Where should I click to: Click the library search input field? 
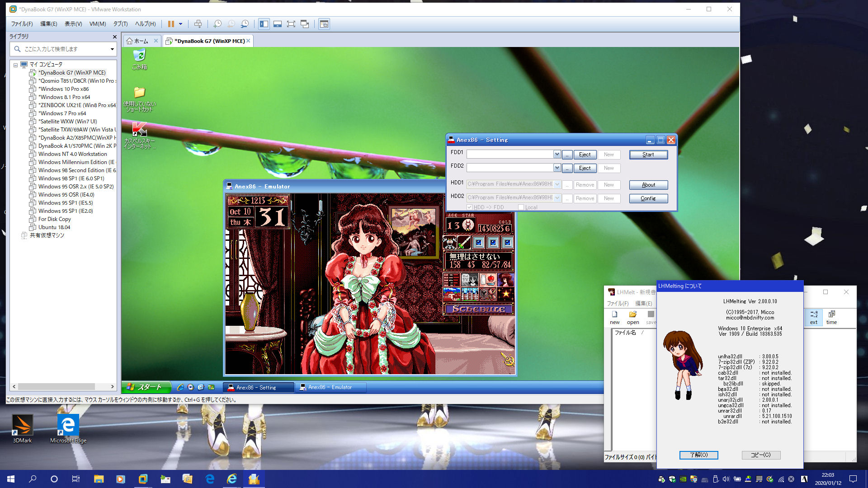[x=63, y=49]
